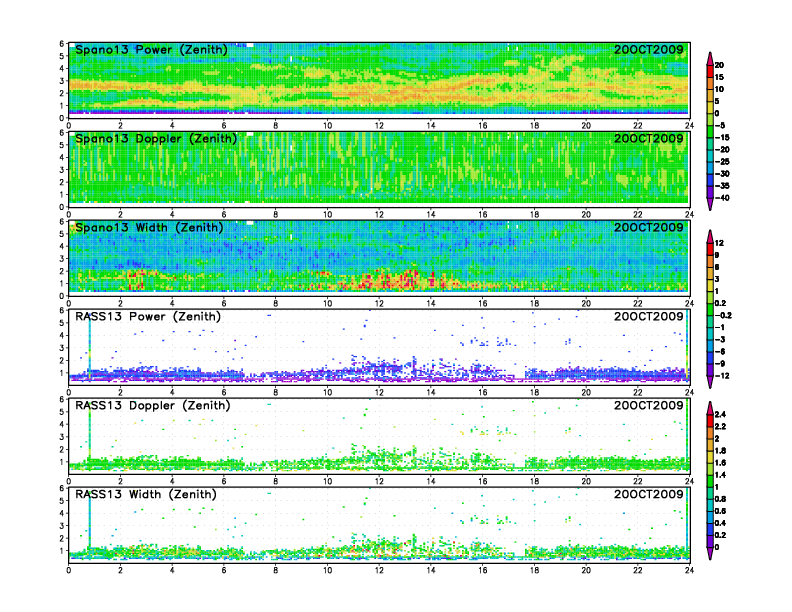Click the 1.6 label on the bottom colorbar

click(x=720, y=463)
